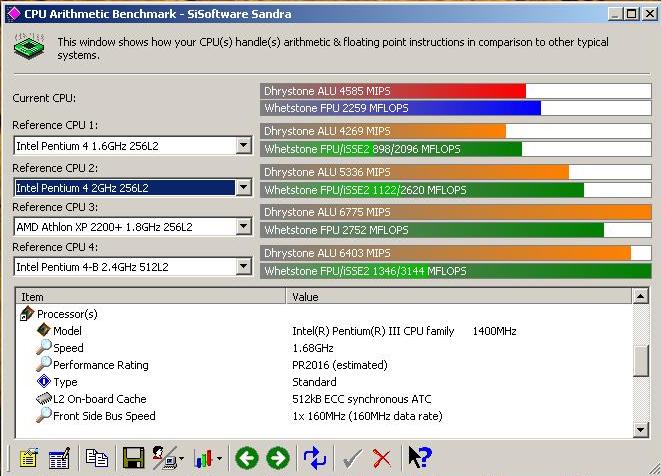The height and width of the screenshot is (476, 661).
Task: Click the Value column header
Action: pyautogui.click(x=459, y=297)
